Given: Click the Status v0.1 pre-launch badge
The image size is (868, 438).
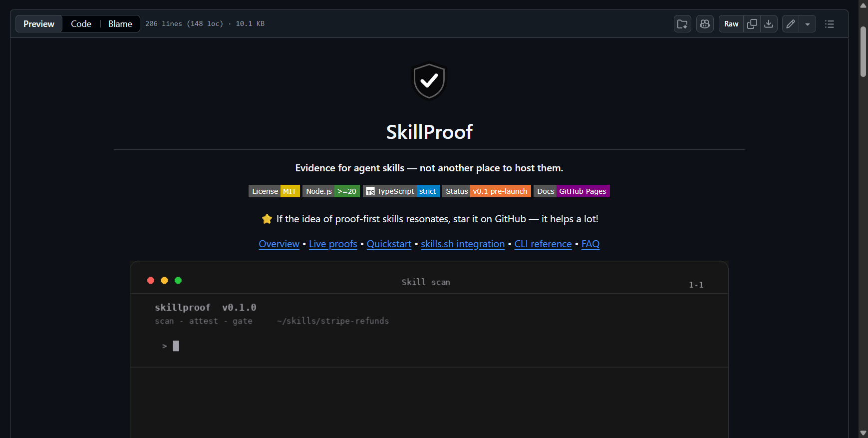Looking at the screenshot, I should point(487,191).
